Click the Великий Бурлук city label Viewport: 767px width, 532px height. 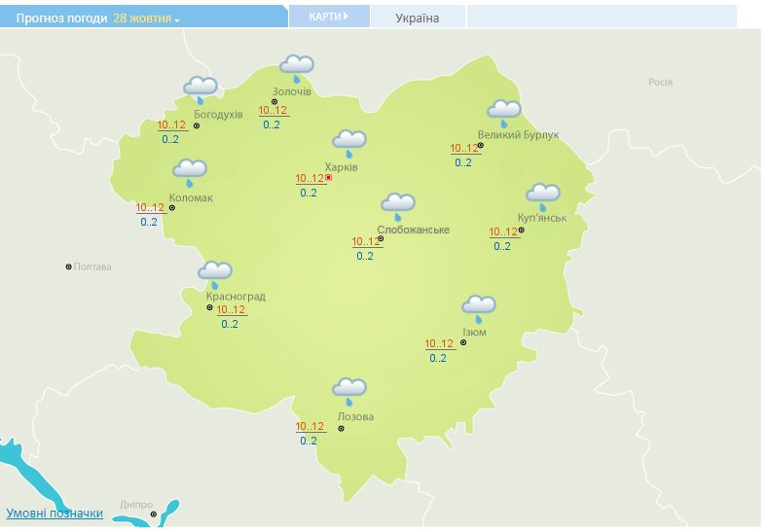pos(518,134)
